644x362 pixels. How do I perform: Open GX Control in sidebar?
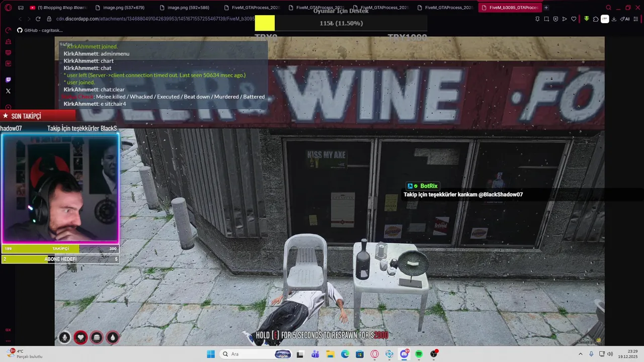[x=8, y=30]
